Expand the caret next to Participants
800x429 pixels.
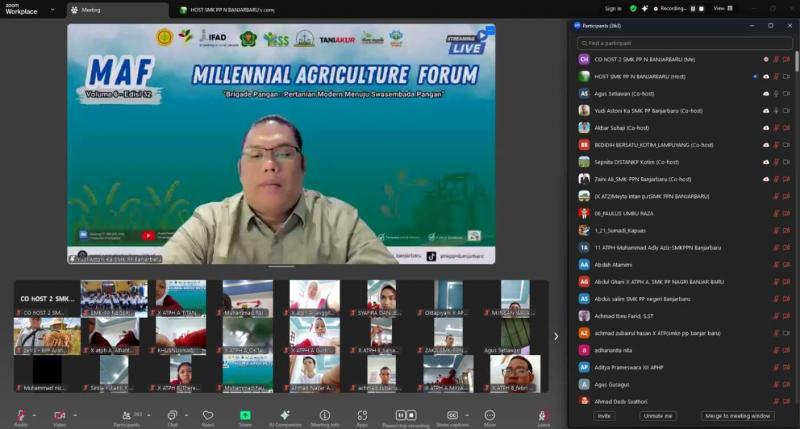pos(148,415)
